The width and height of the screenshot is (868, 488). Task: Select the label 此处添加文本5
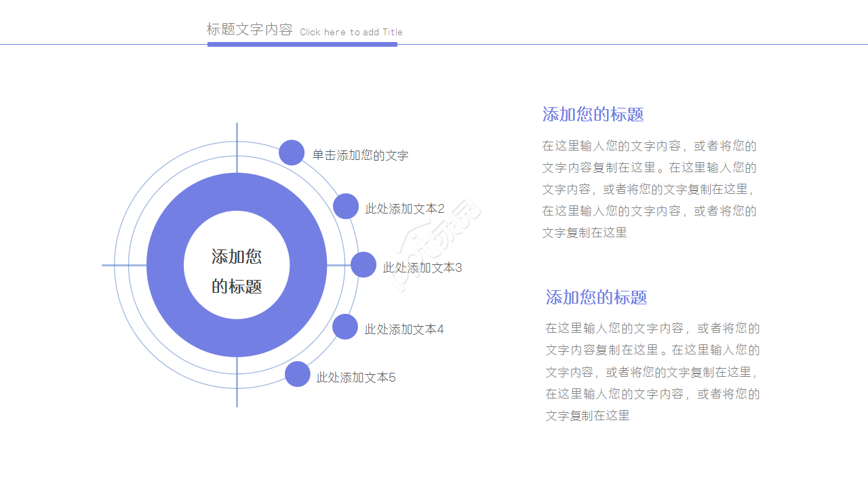click(356, 378)
